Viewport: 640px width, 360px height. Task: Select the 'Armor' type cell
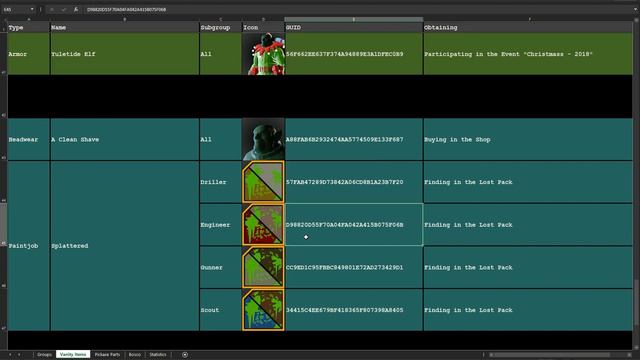click(x=29, y=54)
